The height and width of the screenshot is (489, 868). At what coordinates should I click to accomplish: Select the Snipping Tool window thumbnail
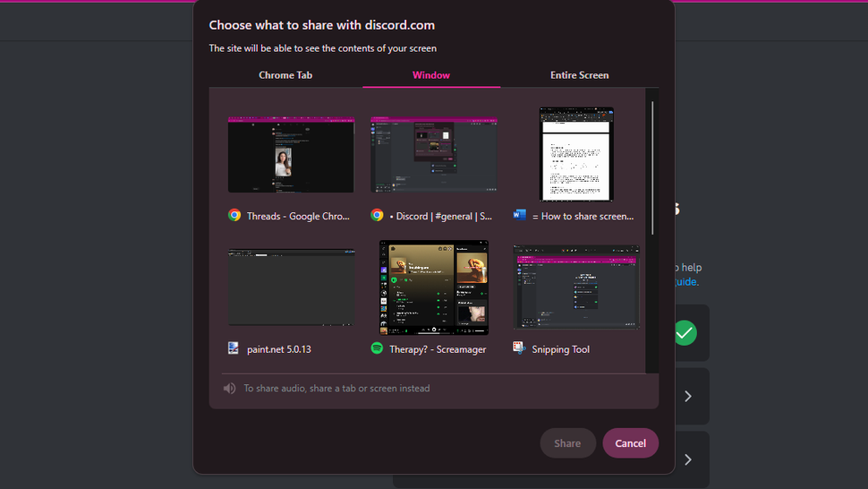[576, 287]
